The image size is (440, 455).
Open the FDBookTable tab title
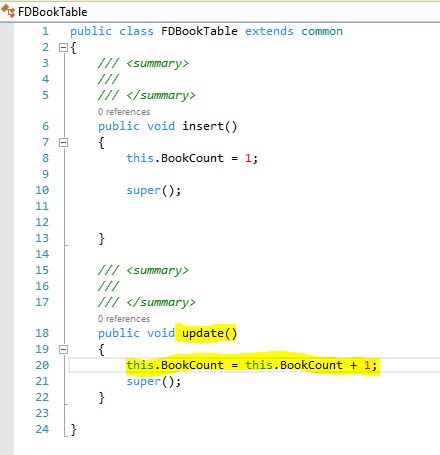click(x=53, y=12)
